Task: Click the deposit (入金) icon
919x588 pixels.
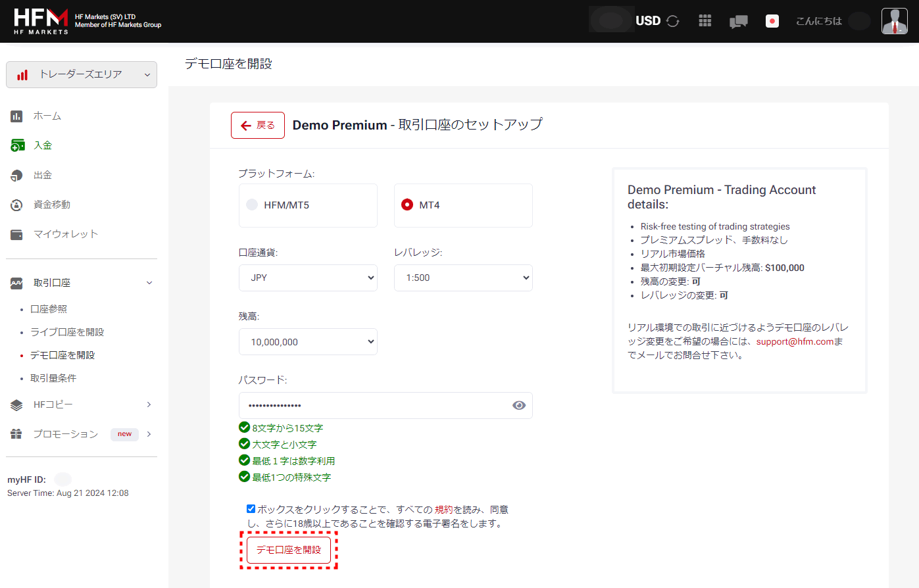Action: [x=17, y=145]
